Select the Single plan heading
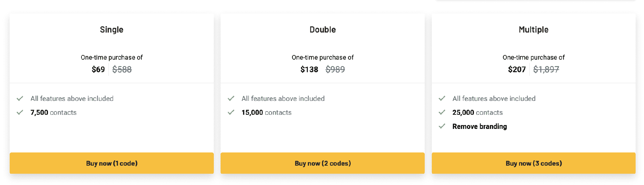 point(112,30)
